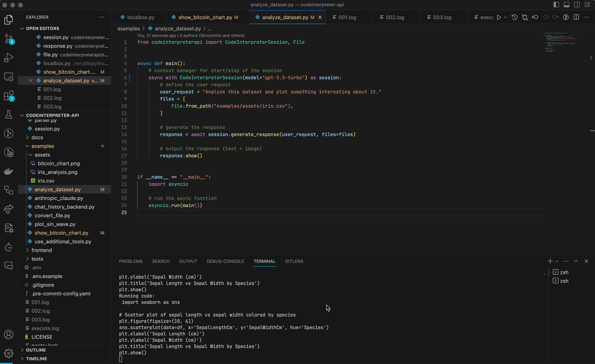Click the Accounts icon
The height and width of the screenshot is (364, 595).
(9, 335)
